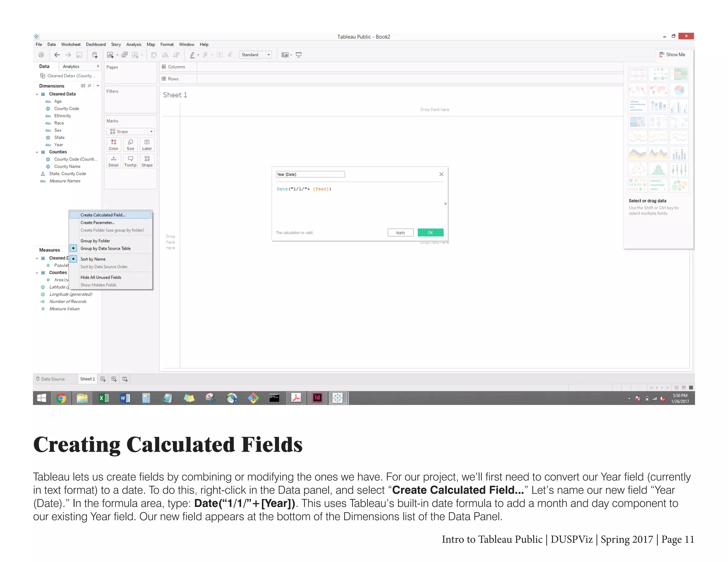Click the Clear sheet toolbar icon
The height and width of the screenshot is (562, 728).
click(135, 55)
